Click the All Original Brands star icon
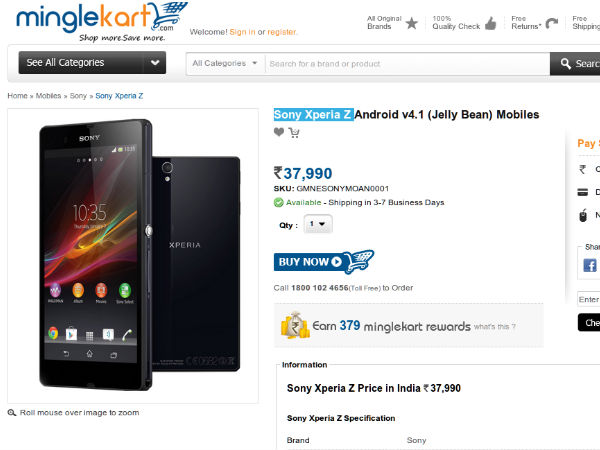 [x=412, y=23]
